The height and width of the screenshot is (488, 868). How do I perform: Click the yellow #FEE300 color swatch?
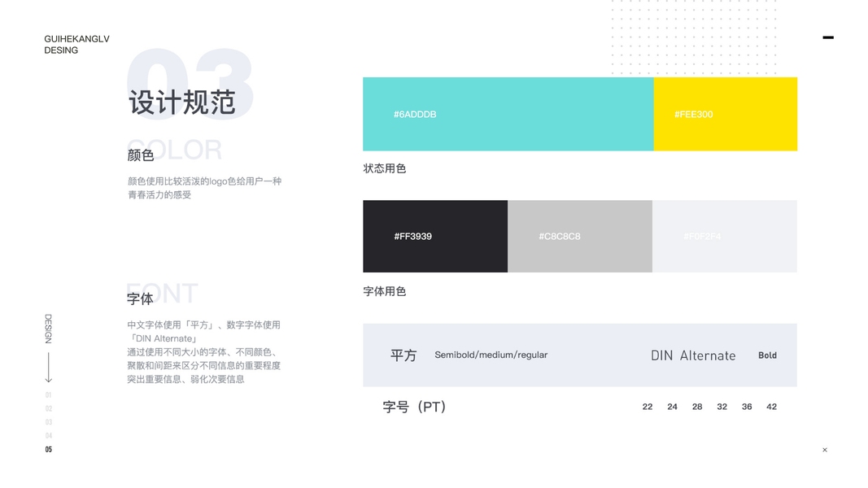(725, 114)
